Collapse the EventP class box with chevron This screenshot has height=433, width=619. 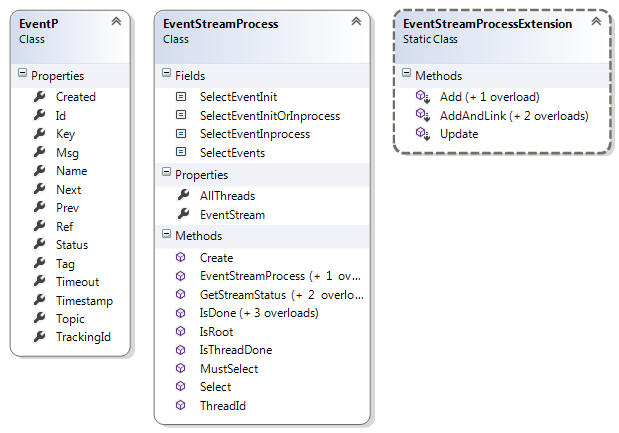tap(116, 21)
